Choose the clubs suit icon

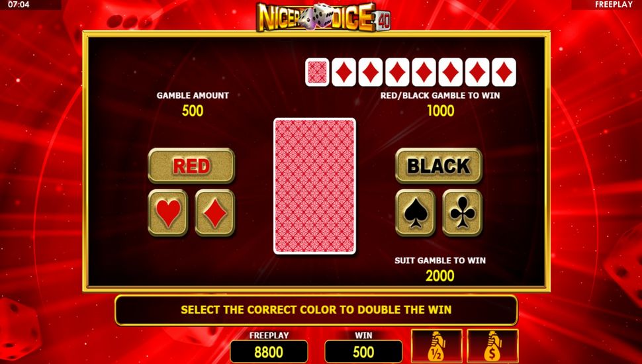pyautogui.click(x=462, y=213)
